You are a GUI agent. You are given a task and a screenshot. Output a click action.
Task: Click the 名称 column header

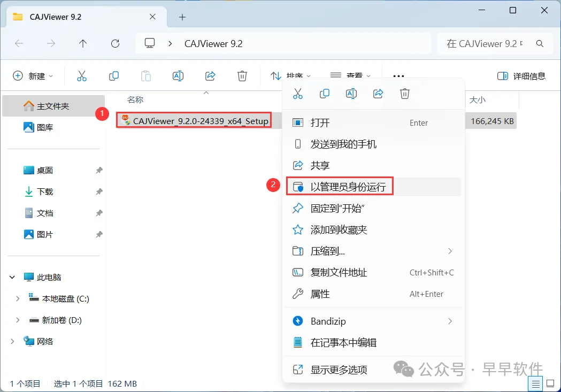click(x=135, y=100)
